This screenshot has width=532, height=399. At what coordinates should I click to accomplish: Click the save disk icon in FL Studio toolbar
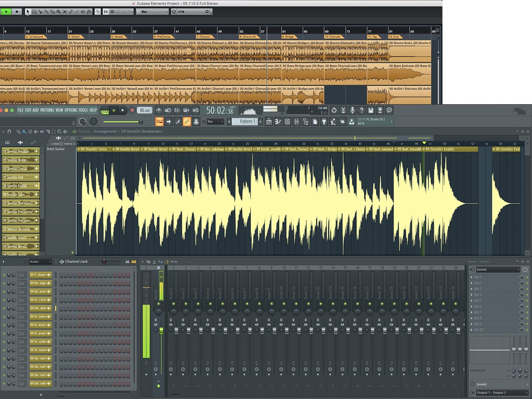click(371, 110)
